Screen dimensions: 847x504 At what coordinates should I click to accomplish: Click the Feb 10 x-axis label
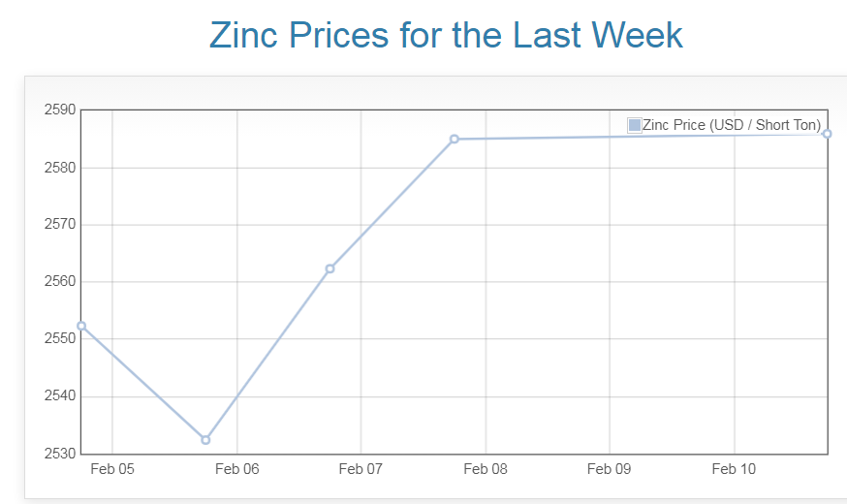pyautogui.click(x=734, y=470)
